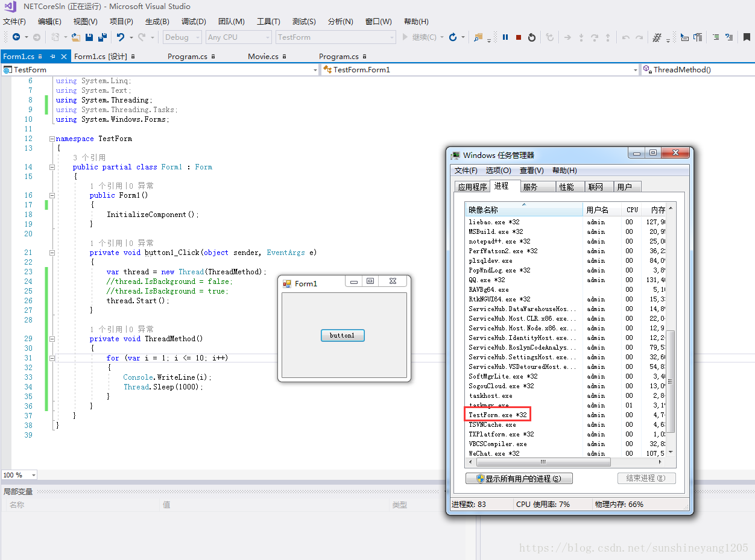Click the Find in Files icon

pos(478,37)
